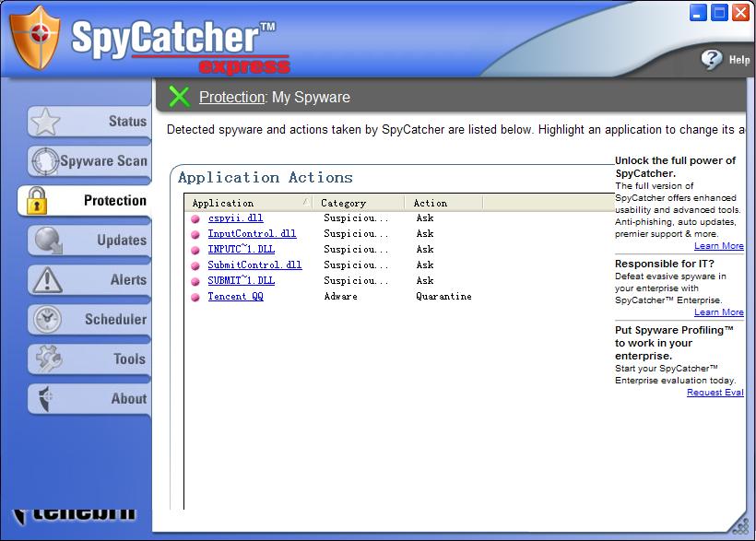
Task: Click the clock icon beside Scheduler
Action: (47, 319)
